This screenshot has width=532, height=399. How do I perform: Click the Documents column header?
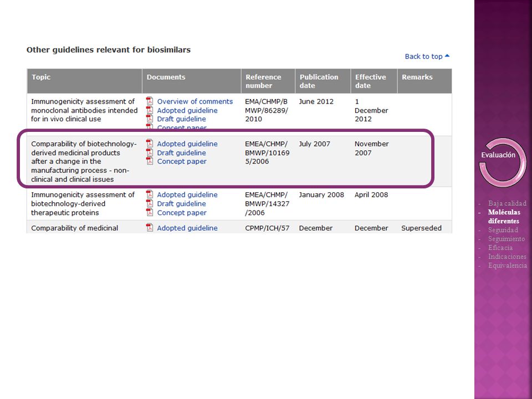[192, 81]
